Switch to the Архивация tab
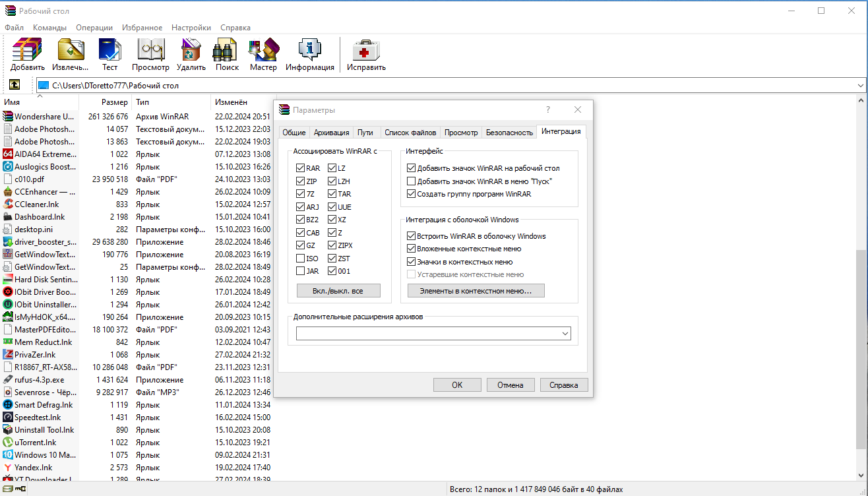868x496 pixels. click(332, 133)
